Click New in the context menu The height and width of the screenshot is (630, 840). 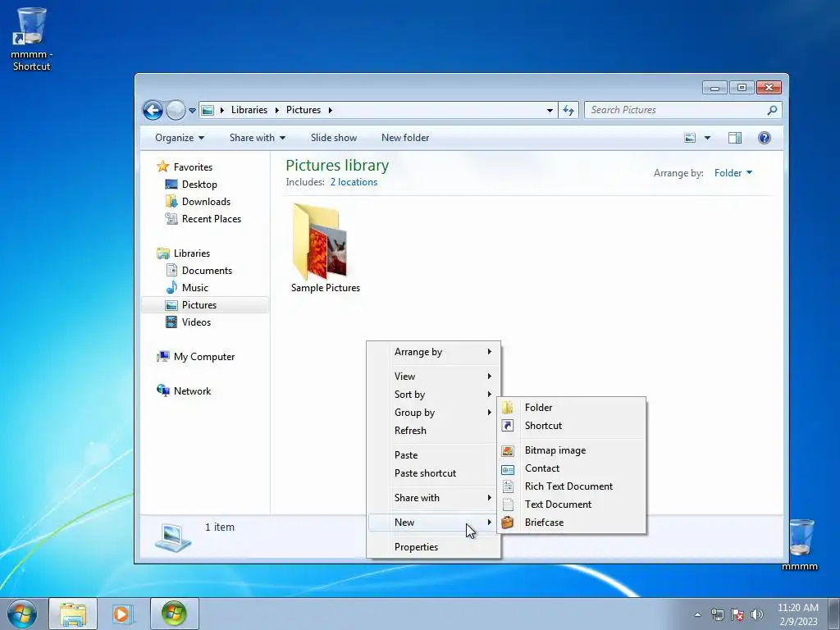point(434,523)
